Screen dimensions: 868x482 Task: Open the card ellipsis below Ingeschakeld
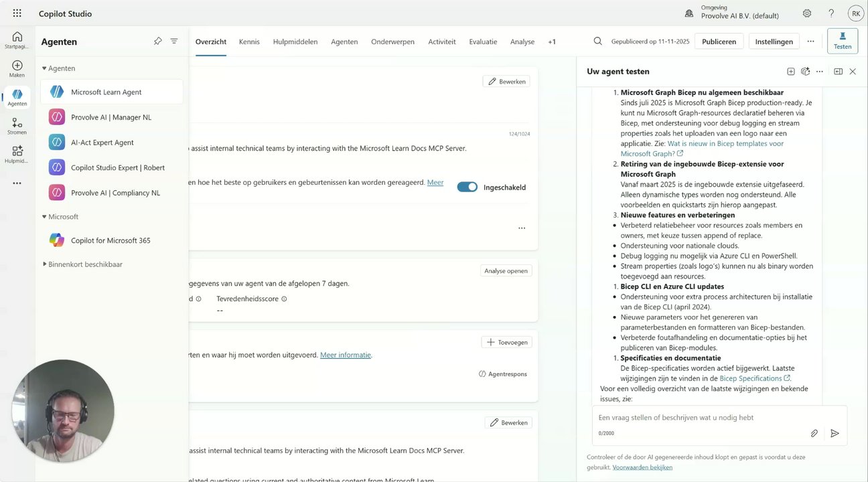(x=522, y=228)
